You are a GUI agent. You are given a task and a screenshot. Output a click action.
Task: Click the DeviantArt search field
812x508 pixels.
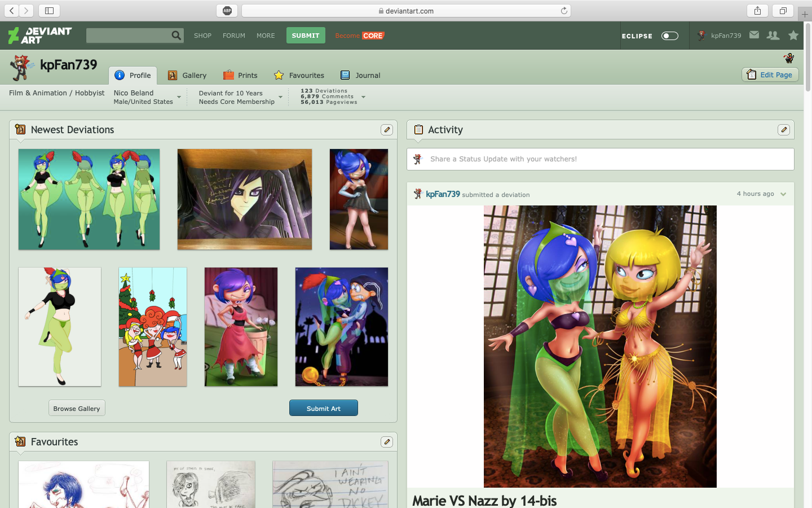click(129, 36)
